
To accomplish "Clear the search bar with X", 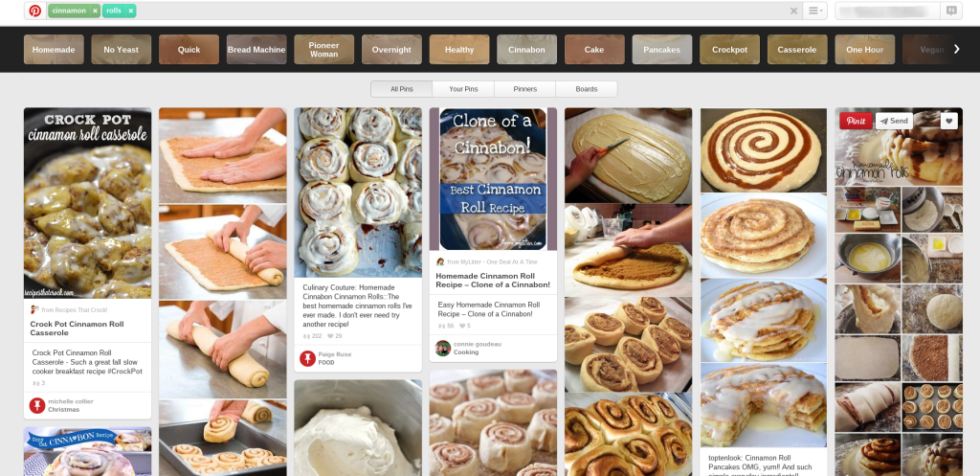I will coord(793,11).
